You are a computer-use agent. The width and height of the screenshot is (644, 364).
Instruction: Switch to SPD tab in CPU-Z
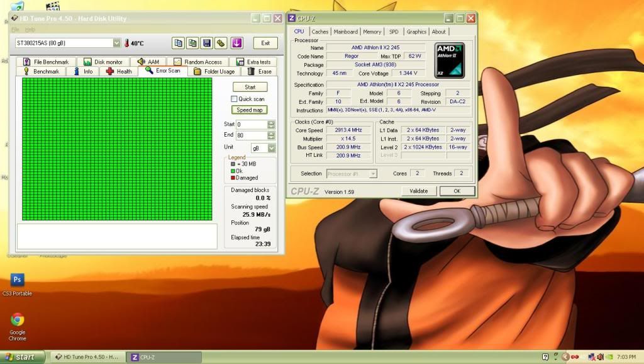coord(394,31)
